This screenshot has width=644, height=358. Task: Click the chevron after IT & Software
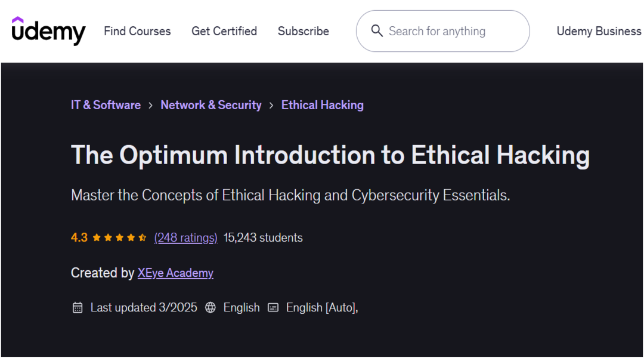pos(151,106)
